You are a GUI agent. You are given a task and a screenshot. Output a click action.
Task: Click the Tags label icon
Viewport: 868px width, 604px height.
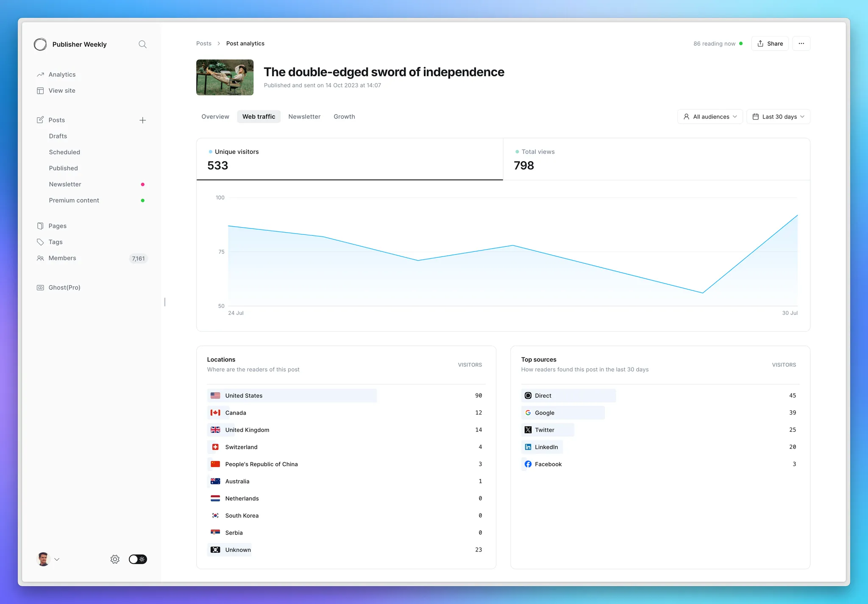tap(40, 242)
